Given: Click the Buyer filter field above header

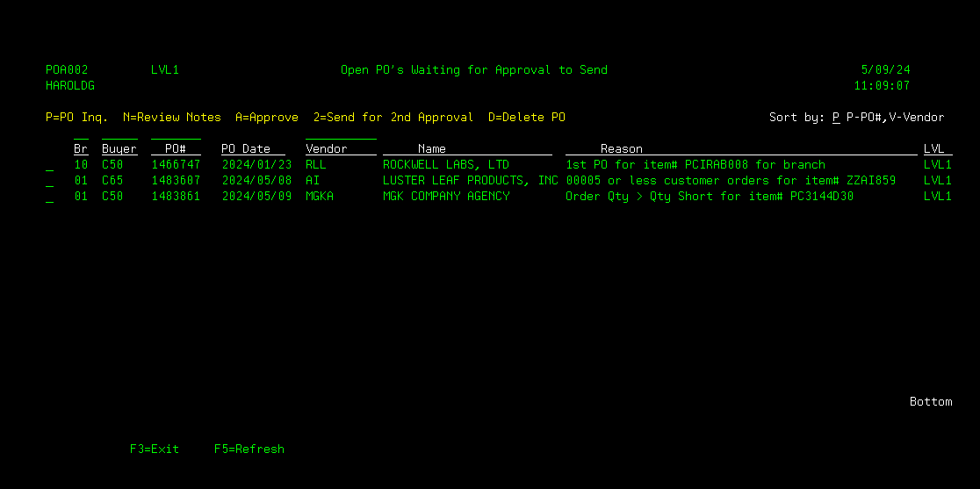Looking at the screenshot, I should [x=119, y=134].
